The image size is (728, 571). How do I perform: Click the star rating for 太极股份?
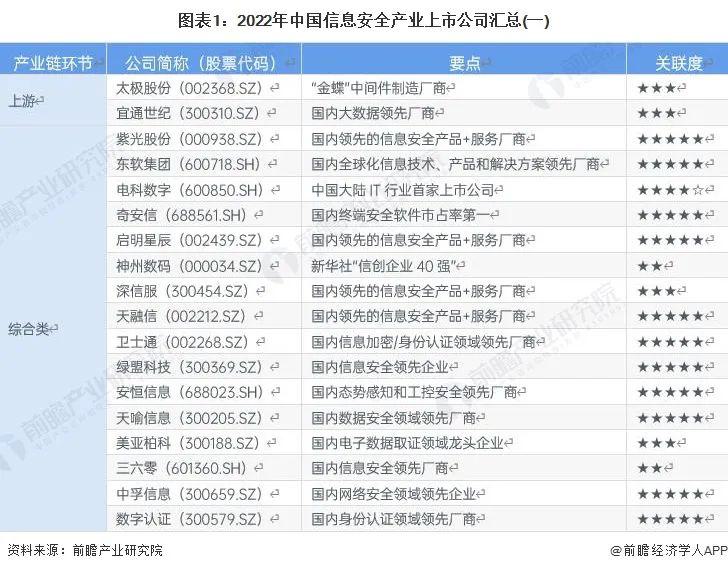point(660,88)
